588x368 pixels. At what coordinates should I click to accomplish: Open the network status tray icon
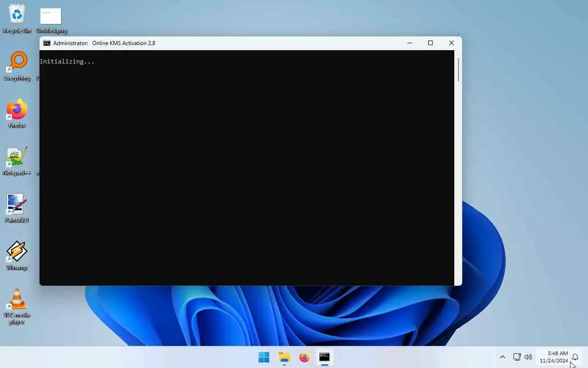pos(517,357)
